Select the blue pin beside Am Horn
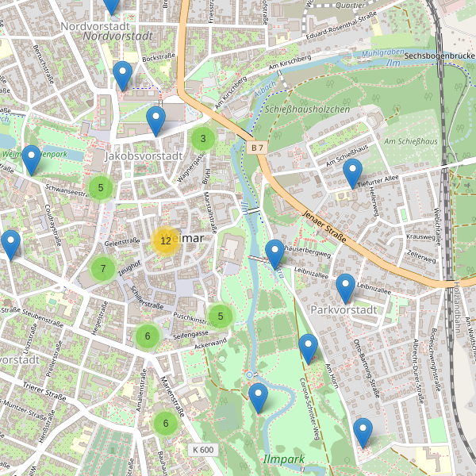 coord(308,349)
